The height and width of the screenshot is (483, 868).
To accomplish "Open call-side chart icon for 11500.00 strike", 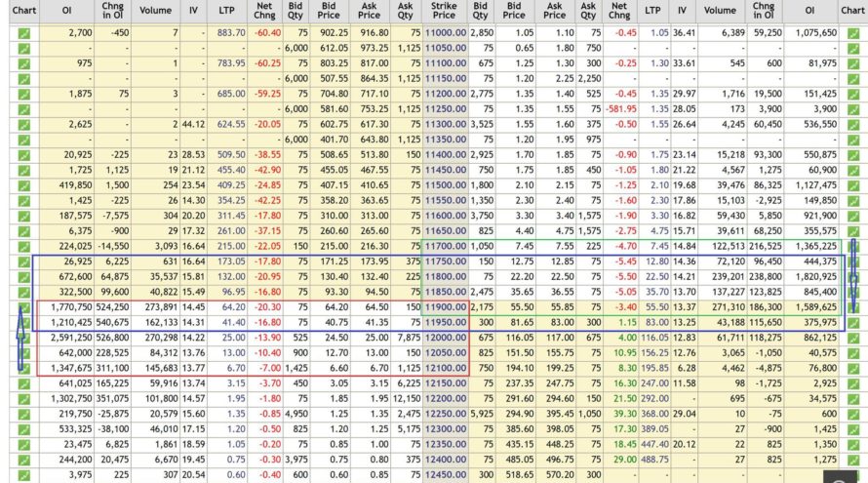I will click(23, 185).
